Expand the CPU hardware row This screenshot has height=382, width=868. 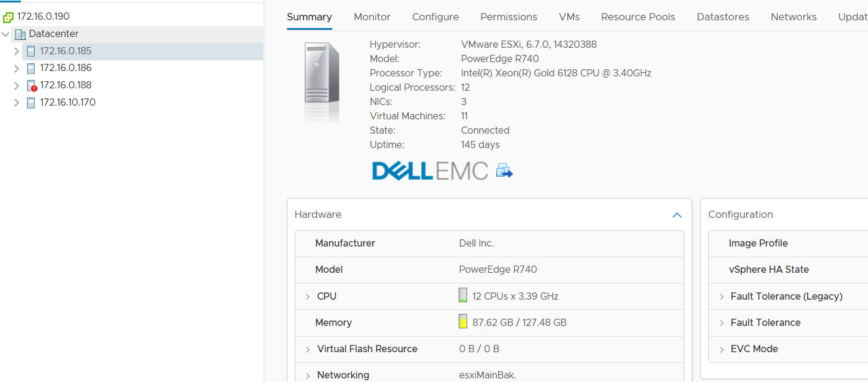308,297
